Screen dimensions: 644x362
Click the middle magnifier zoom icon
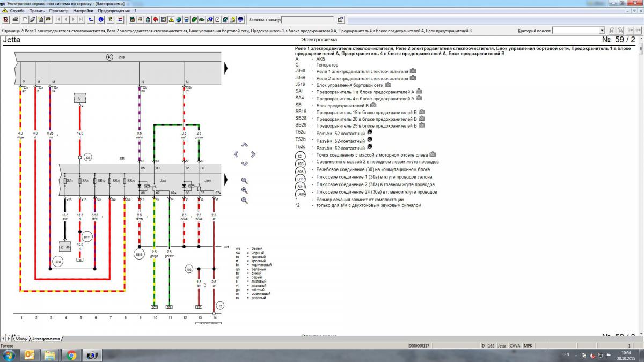coord(245,190)
